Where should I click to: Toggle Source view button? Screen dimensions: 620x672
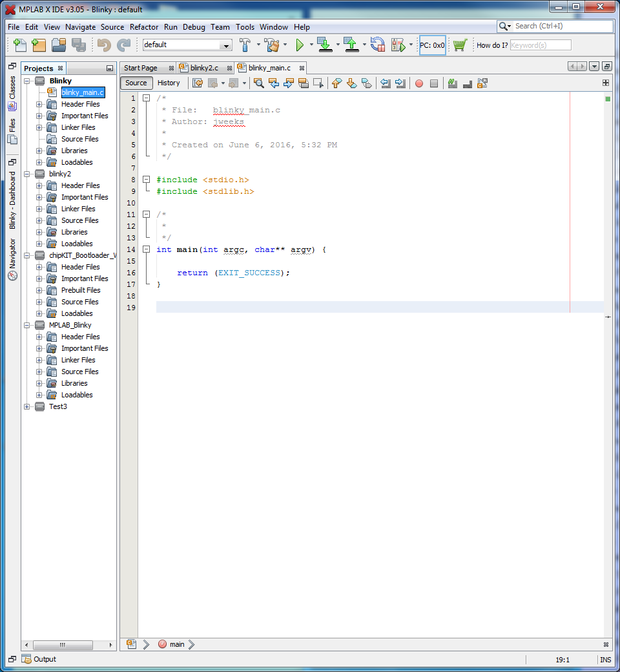136,83
